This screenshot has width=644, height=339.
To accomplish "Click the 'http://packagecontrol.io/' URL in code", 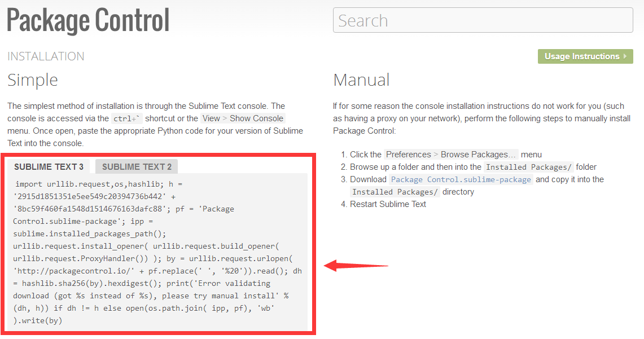I will click(74, 271).
